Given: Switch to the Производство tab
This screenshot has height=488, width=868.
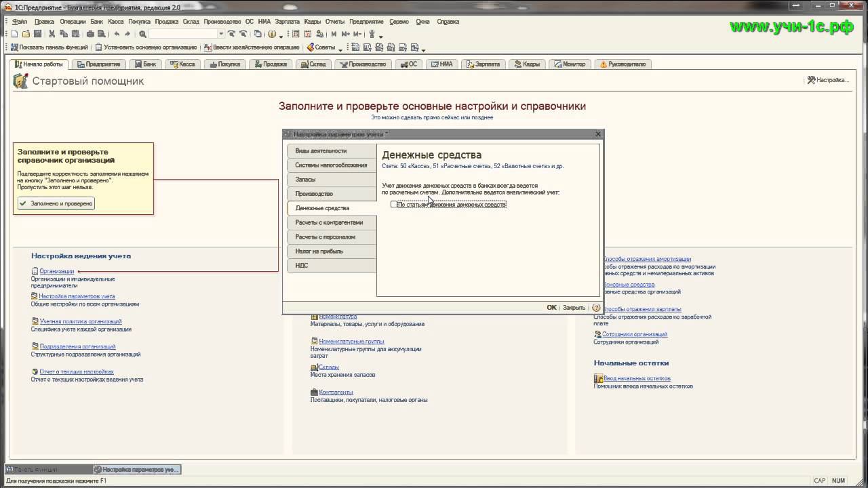Looking at the screenshot, I should point(363,64).
